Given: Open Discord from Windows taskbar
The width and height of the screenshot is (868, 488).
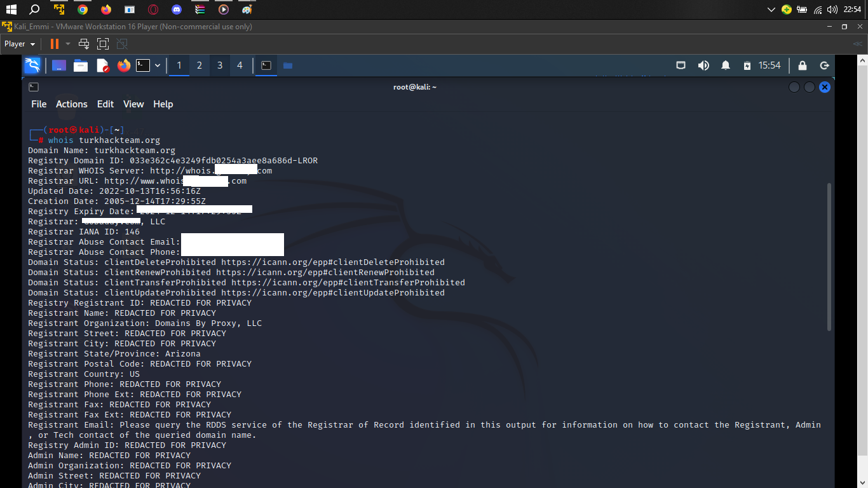Looking at the screenshot, I should (177, 10).
